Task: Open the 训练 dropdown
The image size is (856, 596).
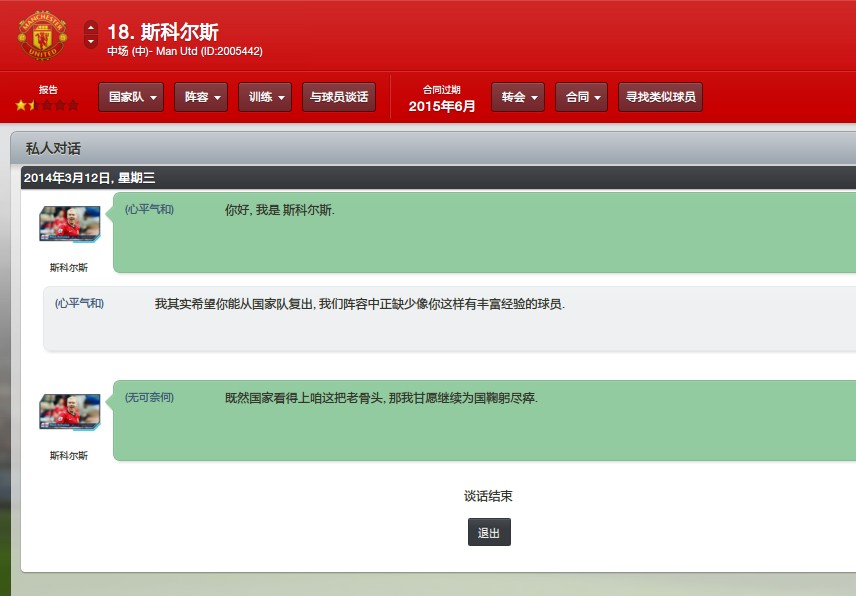Action: (265, 97)
